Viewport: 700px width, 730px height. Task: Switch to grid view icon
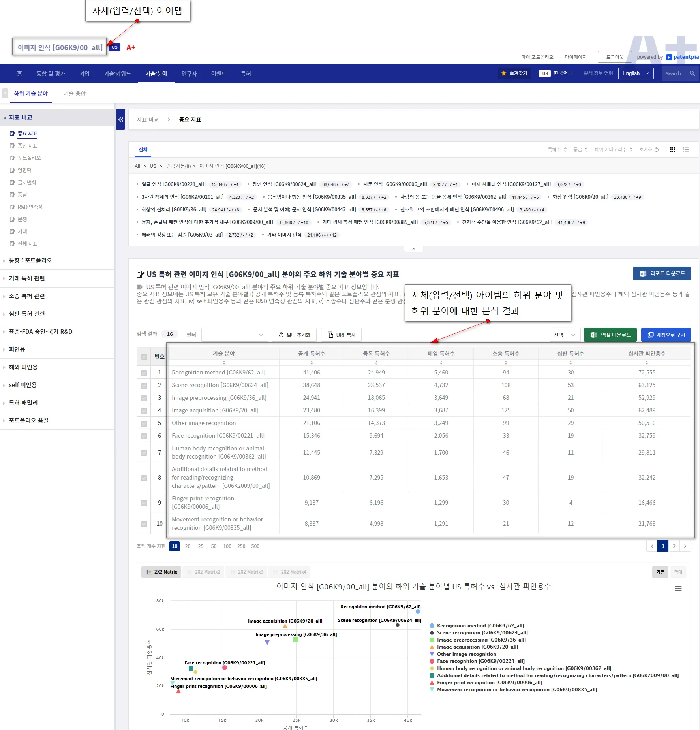pos(672,149)
